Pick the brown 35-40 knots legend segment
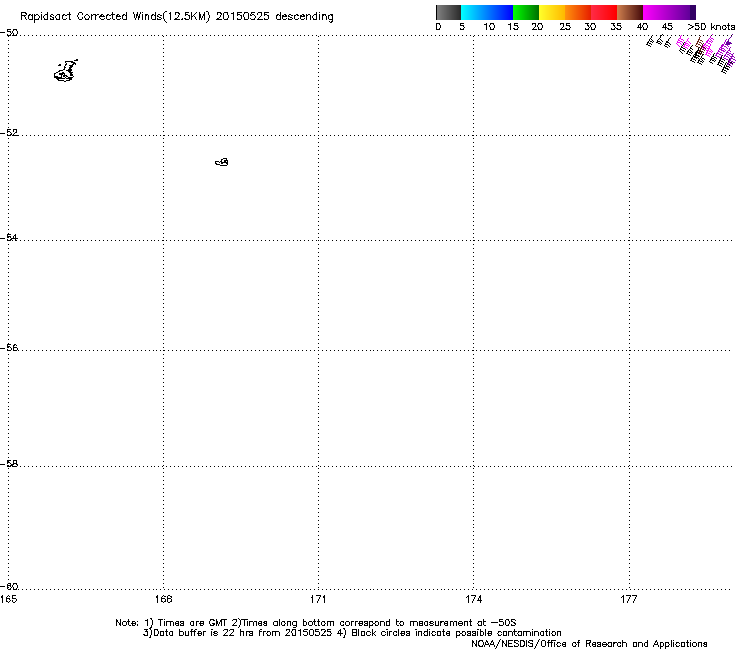The width and height of the screenshot is (740, 650). (630, 12)
